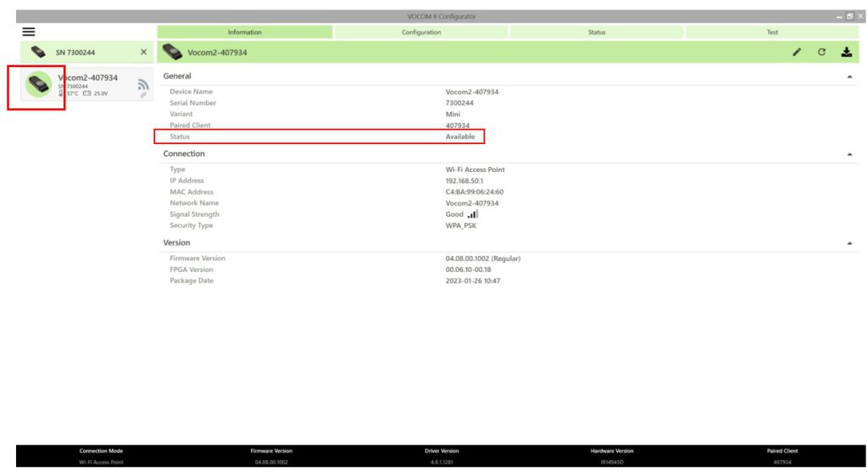Viewport: 868px width, 472px height.
Task: Click Connection Mode in bottom status bar
Action: (102, 451)
